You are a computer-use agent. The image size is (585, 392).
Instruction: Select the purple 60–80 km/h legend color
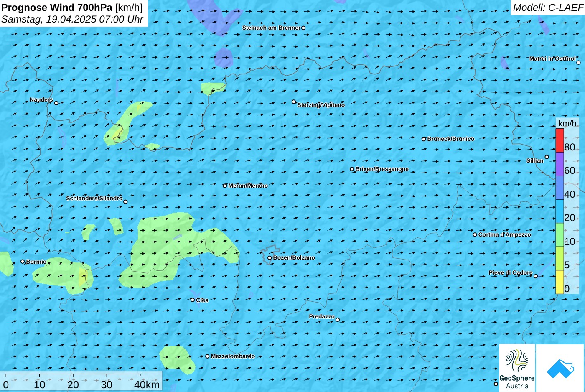tap(560, 164)
